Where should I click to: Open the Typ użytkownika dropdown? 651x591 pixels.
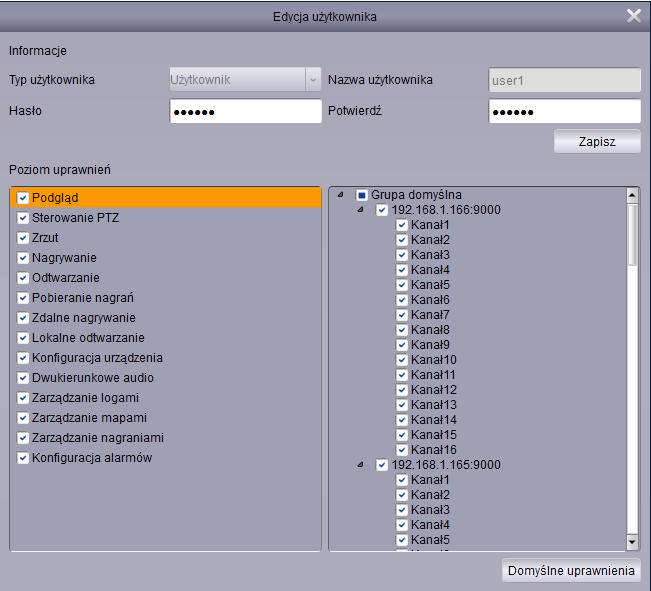click(245, 79)
